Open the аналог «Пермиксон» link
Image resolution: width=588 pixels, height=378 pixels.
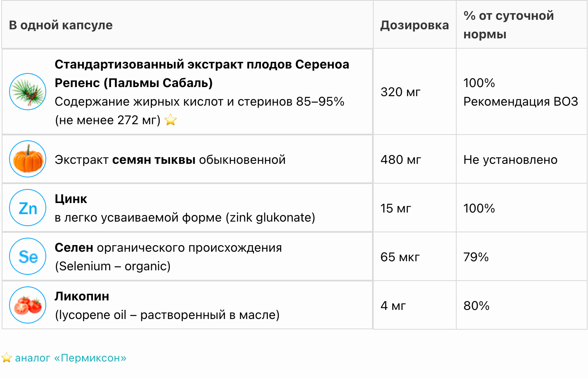71,358
